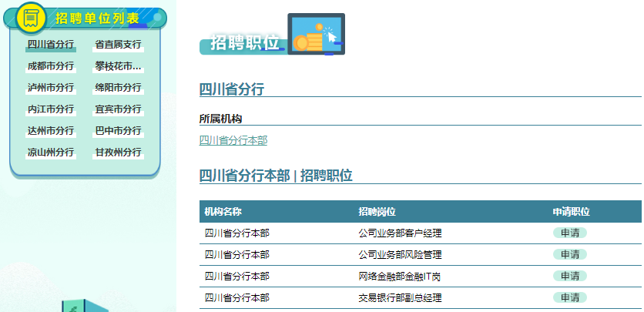Open 省直属支行 from the unit list
Viewport: 644px width, 312px height.
(118, 45)
